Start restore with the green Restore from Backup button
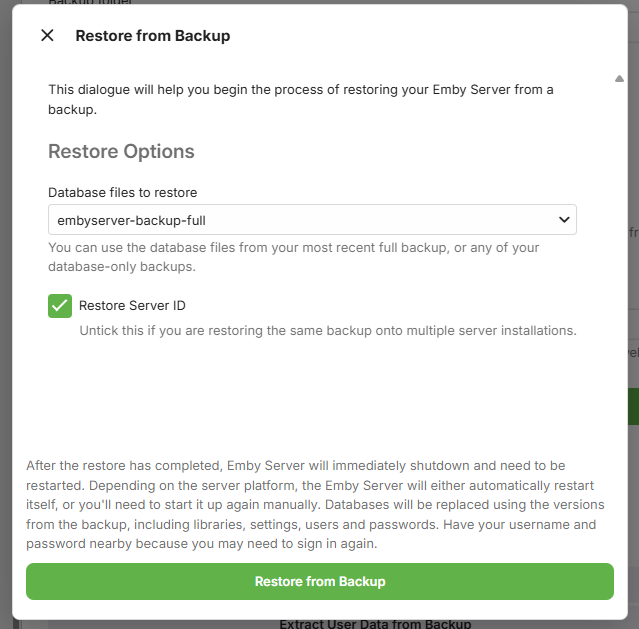 (320, 581)
